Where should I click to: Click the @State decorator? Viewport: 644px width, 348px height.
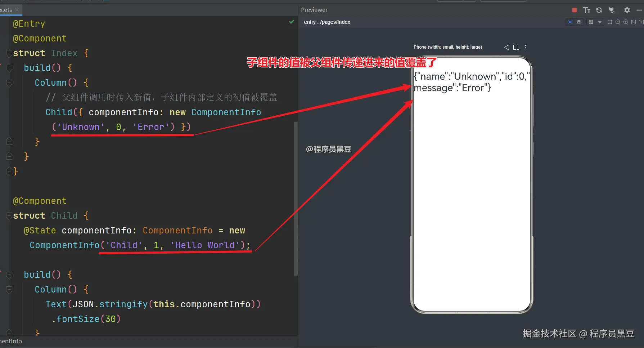pyautogui.click(x=40, y=231)
